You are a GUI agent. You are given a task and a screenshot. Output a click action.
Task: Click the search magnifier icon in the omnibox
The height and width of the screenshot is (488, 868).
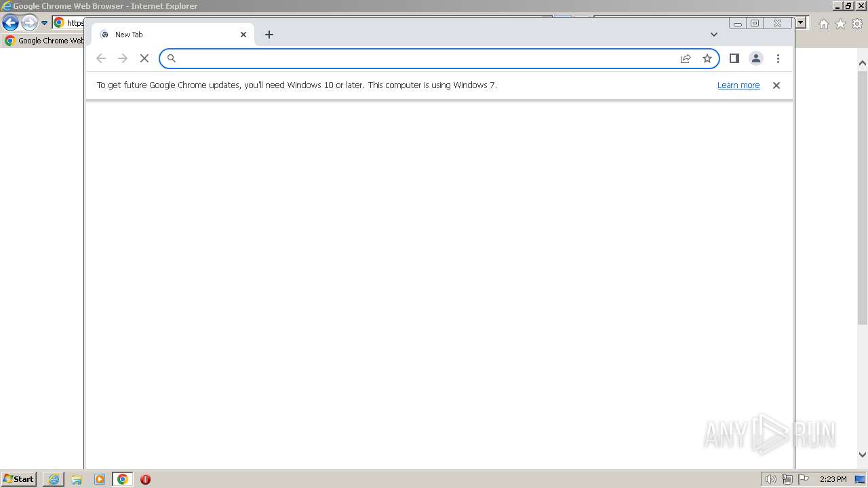(172, 59)
